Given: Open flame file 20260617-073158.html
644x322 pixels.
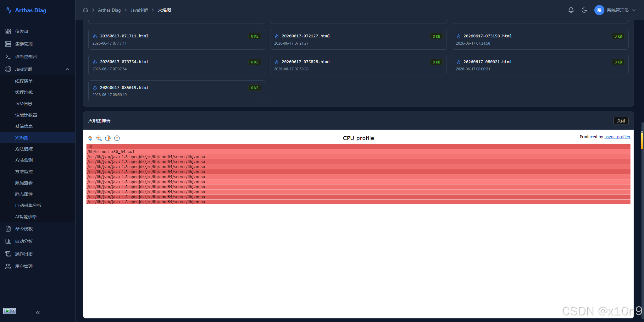Looking at the screenshot, I should [x=540, y=39].
